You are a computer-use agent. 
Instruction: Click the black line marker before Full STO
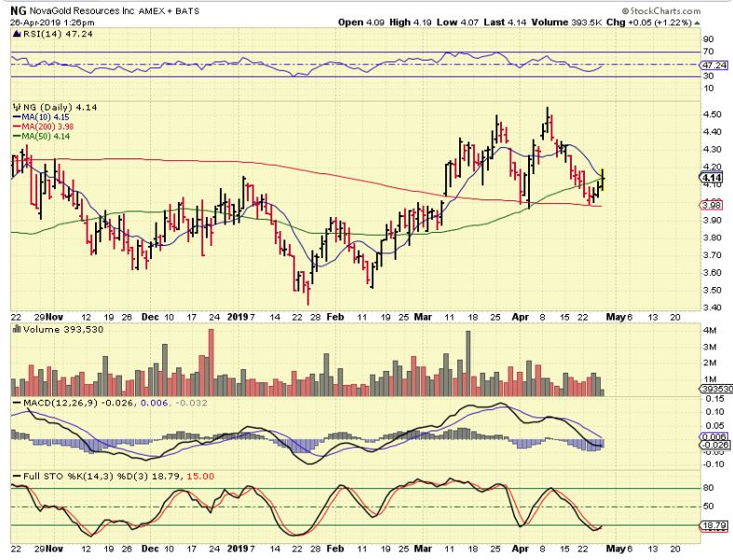[x=17, y=477]
